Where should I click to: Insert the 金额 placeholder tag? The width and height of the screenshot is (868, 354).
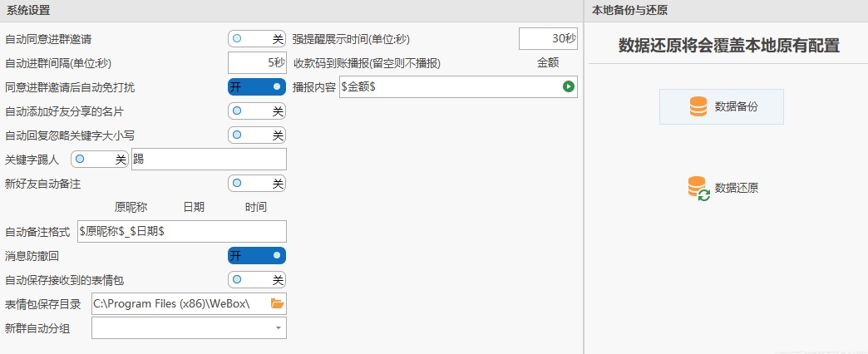(548, 63)
